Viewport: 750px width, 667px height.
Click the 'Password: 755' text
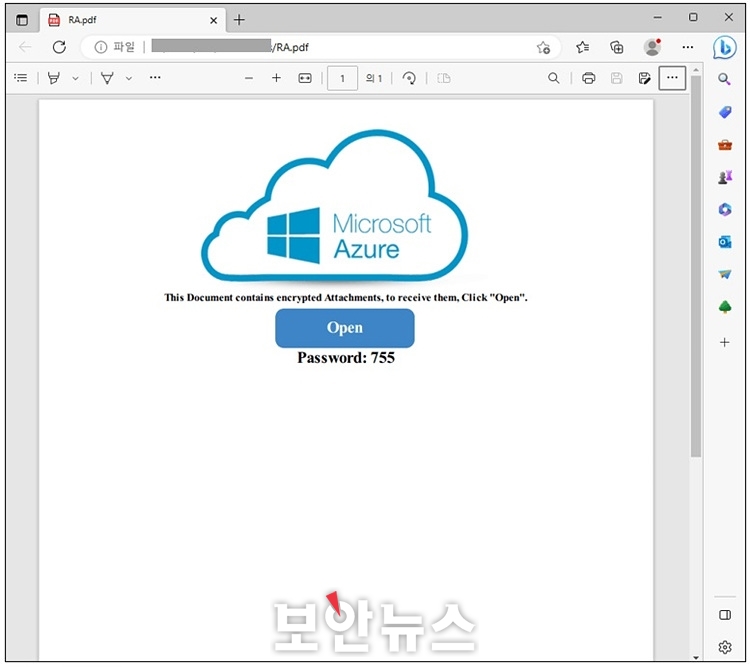click(346, 358)
